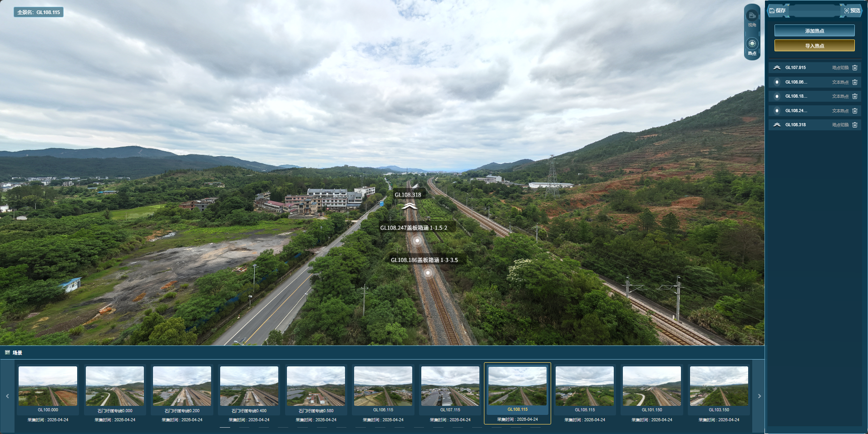Click 保存 to save the scene
This screenshot has width=868, height=434.
coord(778,10)
